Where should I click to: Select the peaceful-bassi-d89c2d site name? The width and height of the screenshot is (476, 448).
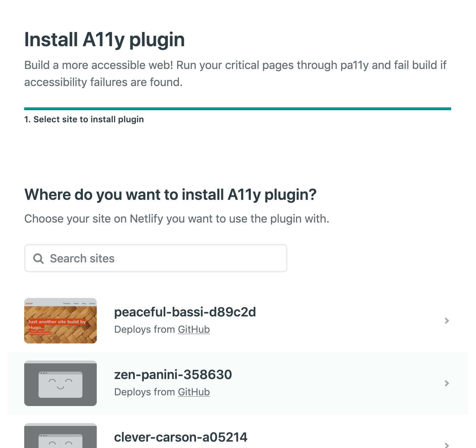click(x=185, y=312)
